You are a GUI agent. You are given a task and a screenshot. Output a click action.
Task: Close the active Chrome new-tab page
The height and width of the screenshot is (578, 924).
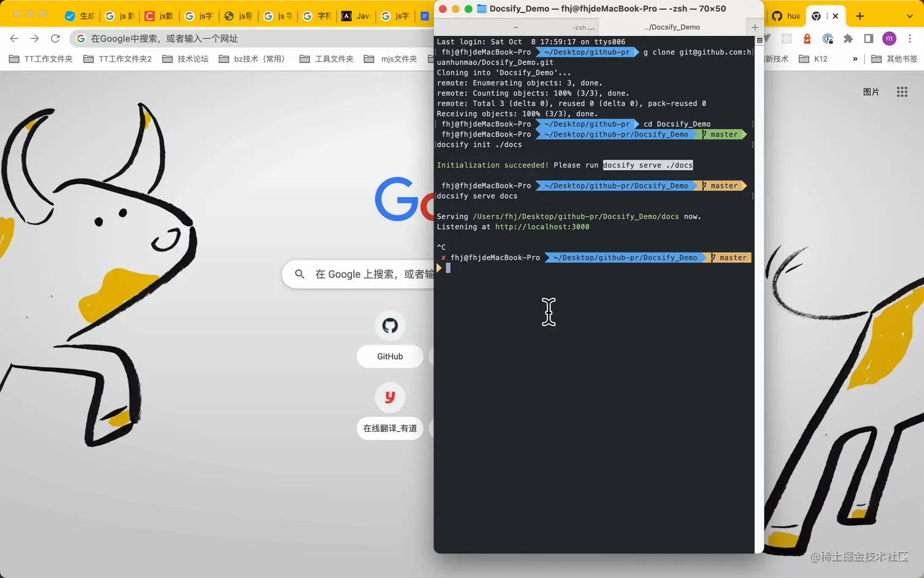835,16
